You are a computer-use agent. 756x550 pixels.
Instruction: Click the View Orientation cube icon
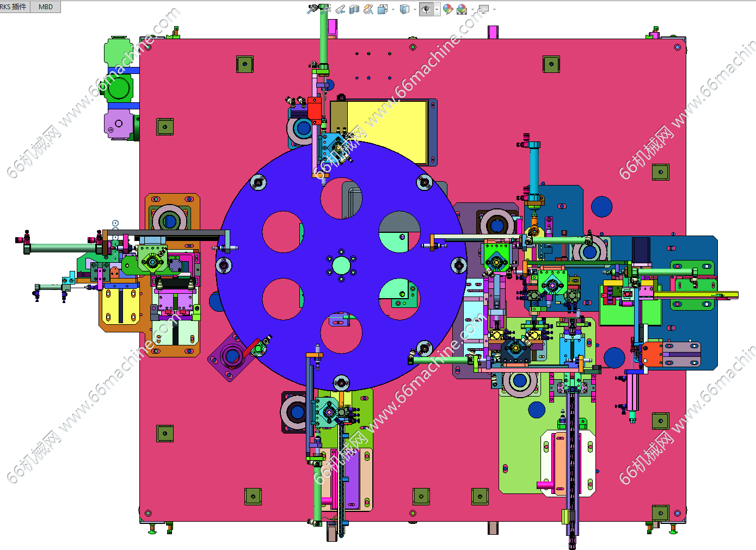coord(383,9)
